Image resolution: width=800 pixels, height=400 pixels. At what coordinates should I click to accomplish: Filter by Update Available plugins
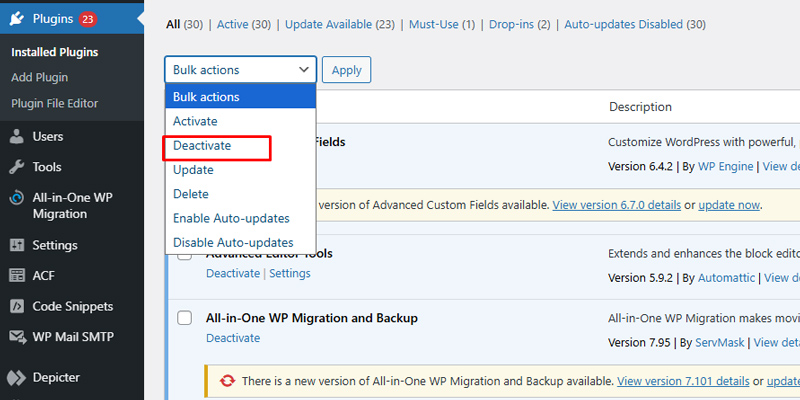(x=329, y=23)
